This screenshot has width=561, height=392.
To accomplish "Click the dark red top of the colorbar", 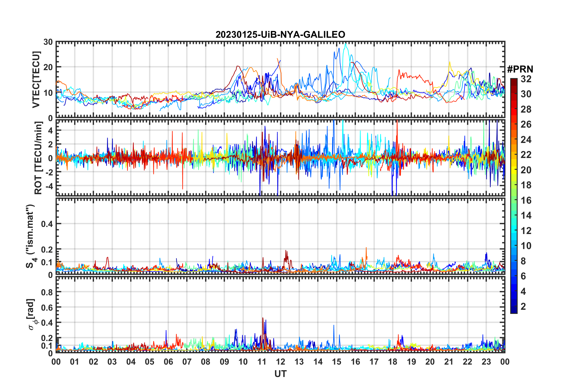I will point(514,82).
